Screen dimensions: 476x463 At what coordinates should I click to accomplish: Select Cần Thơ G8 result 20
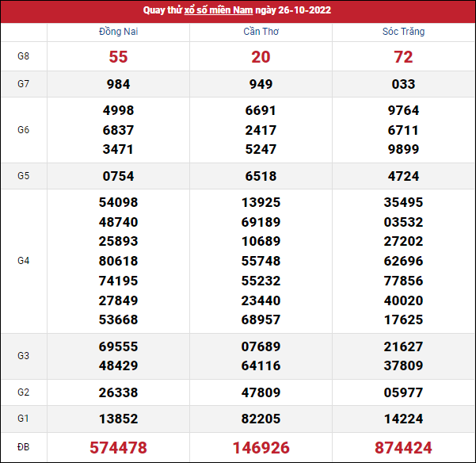point(261,57)
